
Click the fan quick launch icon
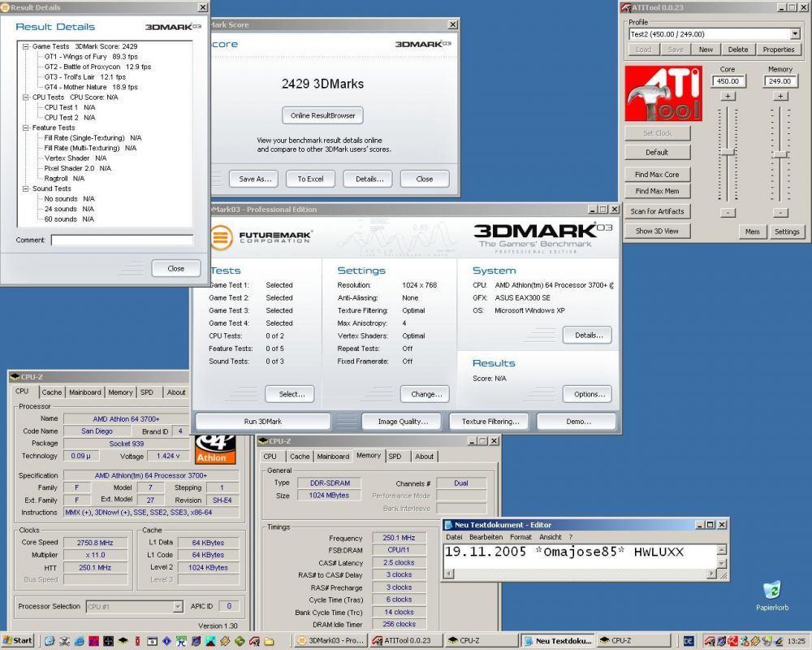pos(108,641)
